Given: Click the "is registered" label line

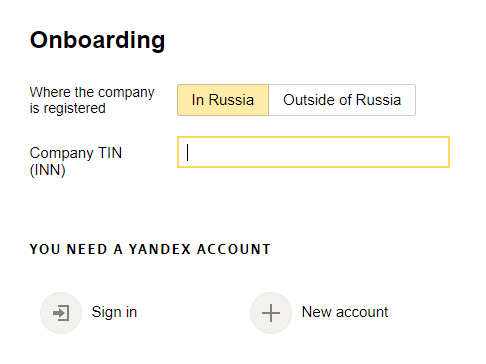Looking at the screenshot, I should tap(68, 108).
